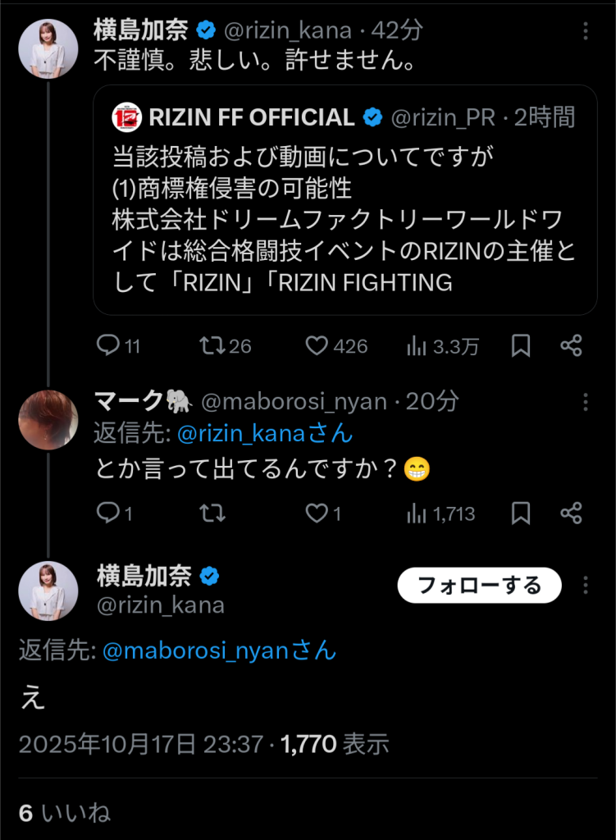Share 横島加奈's top post
616x840 pixels.
(572, 346)
